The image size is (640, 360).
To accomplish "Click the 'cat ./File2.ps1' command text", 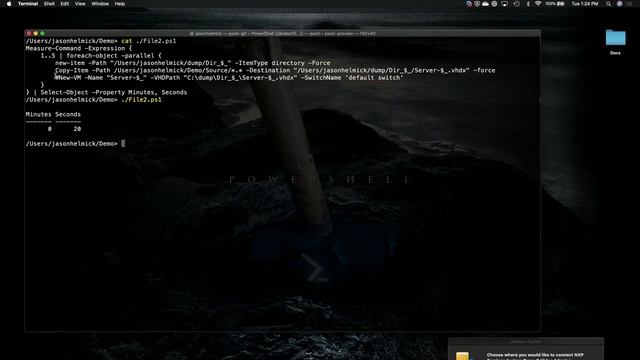I will (x=149, y=41).
